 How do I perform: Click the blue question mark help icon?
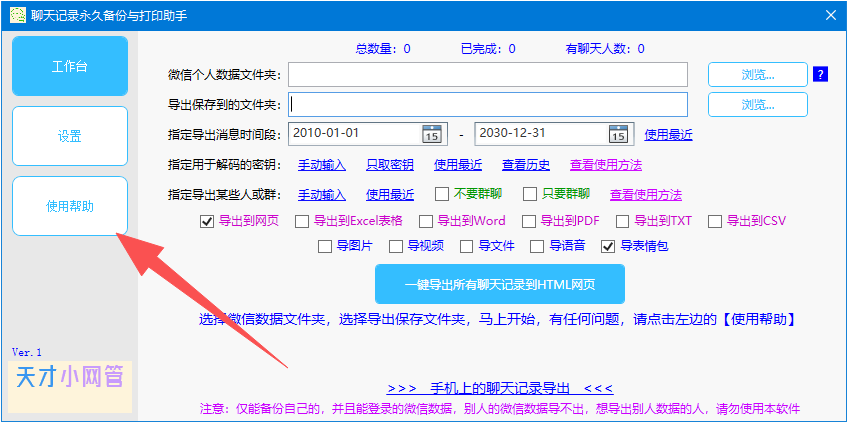pos(820,74)
